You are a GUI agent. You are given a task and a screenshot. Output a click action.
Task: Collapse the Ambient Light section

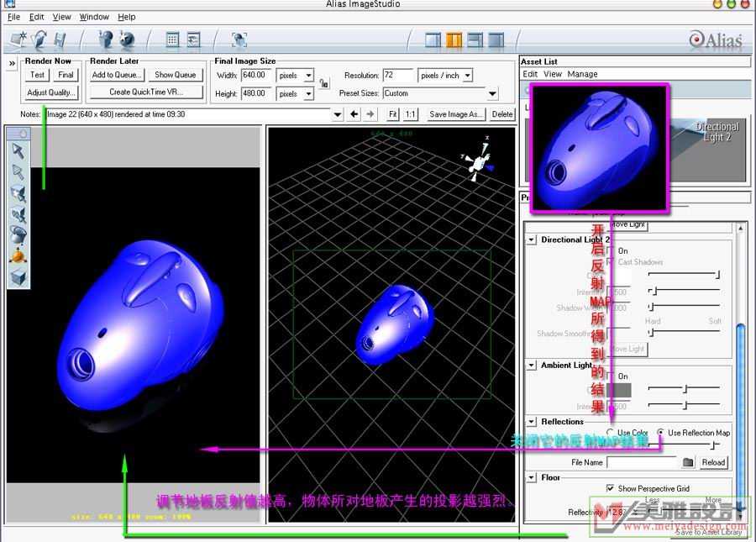coord(532,365)
